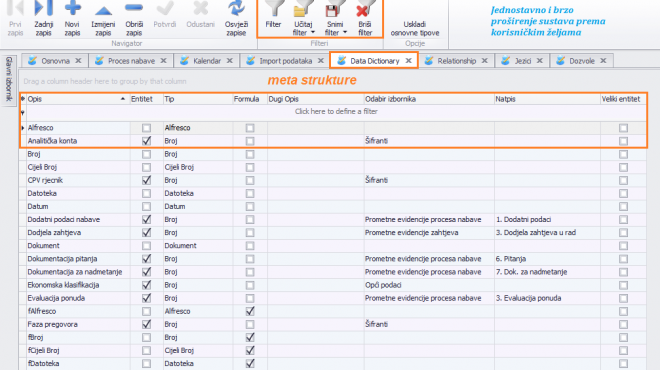Toggle Entitet for Dodatni podaci nabave
The image size is (660, 370).
click(146, 219)
